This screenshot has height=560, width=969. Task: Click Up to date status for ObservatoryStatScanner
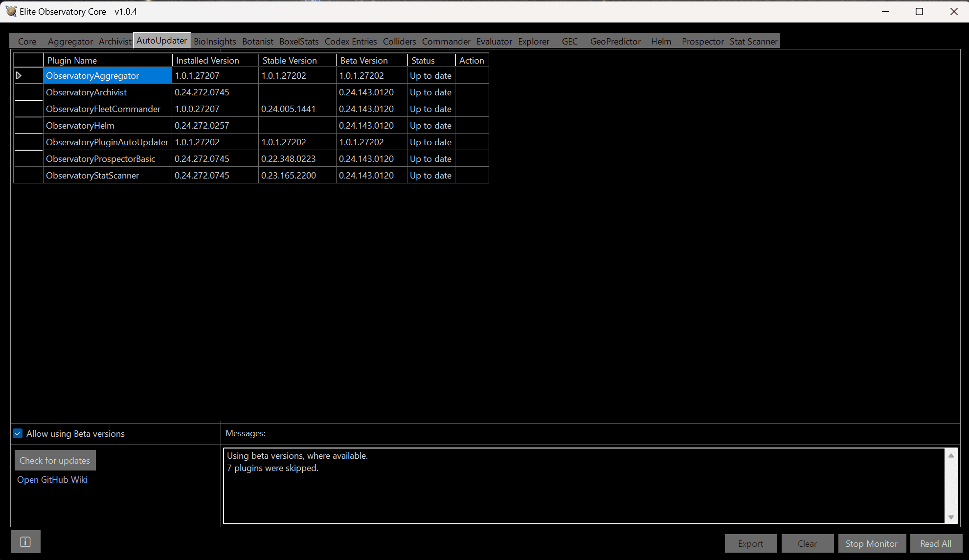coord(431,176)
